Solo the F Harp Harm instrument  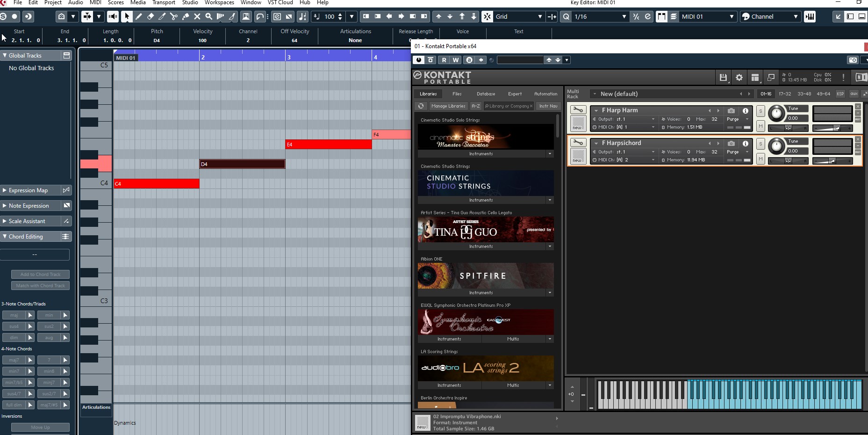(760, 111)
